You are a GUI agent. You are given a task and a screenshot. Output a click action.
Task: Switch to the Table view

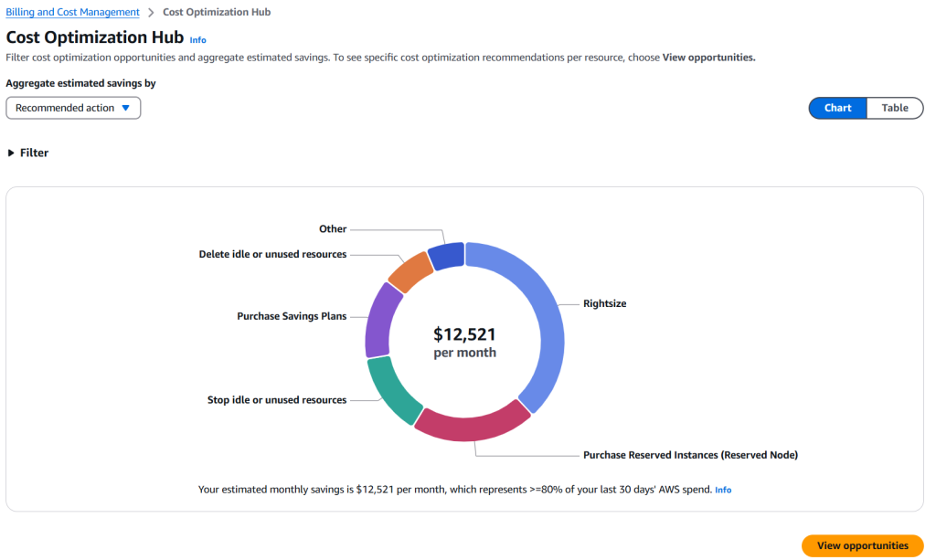(894, 108)
